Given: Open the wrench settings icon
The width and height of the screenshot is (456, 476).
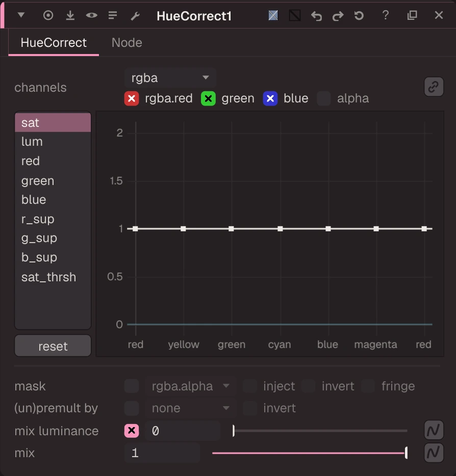Looking at the screenshot, I should 135,16.
